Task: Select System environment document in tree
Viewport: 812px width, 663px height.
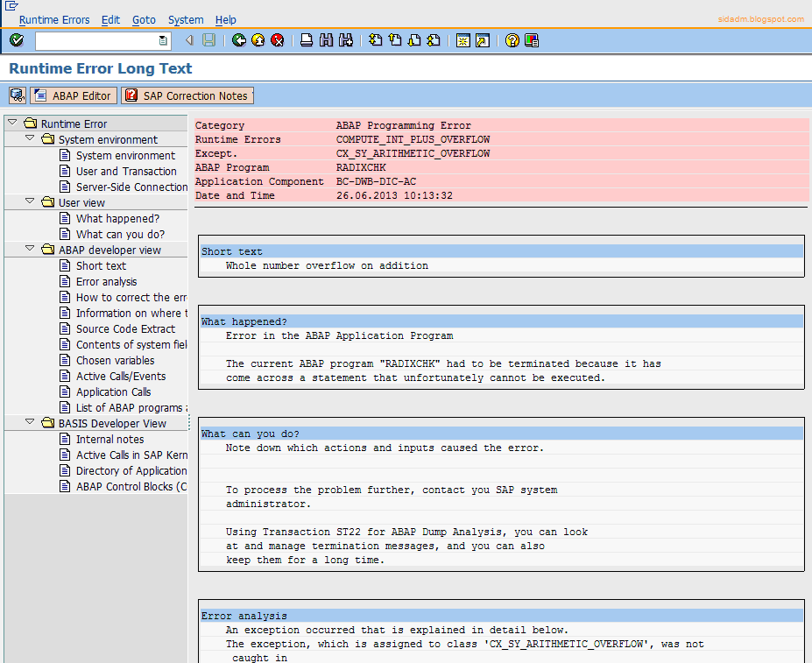Action: point(125,155)
